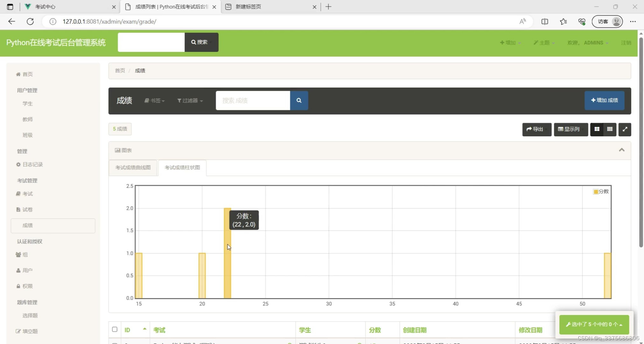Click the fullscreen expand arrows icon

625,129
